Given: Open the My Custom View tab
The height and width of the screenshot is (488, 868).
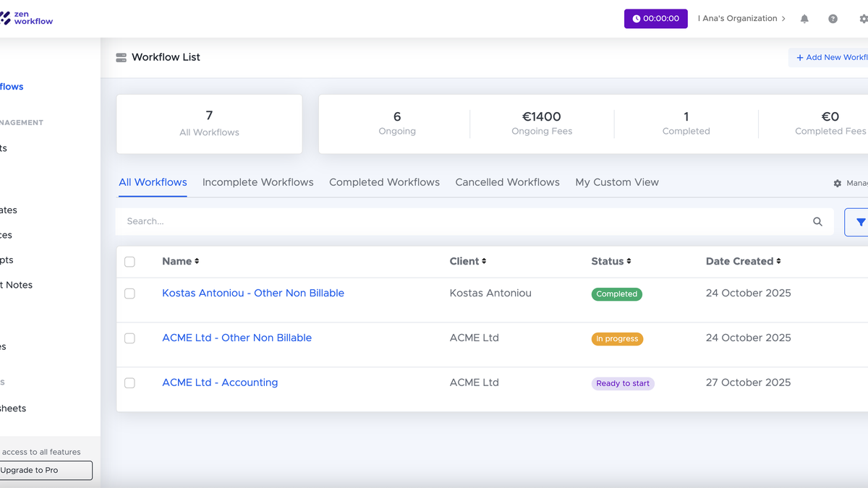Looking at the screenshot, I should coord(617,182).
